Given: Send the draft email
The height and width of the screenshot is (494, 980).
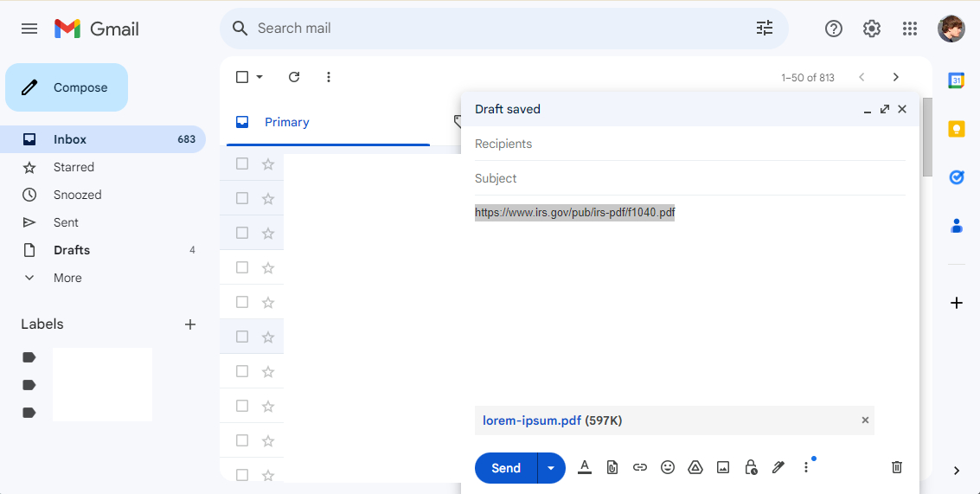Looking at the screenshot, I should (506, 468).
